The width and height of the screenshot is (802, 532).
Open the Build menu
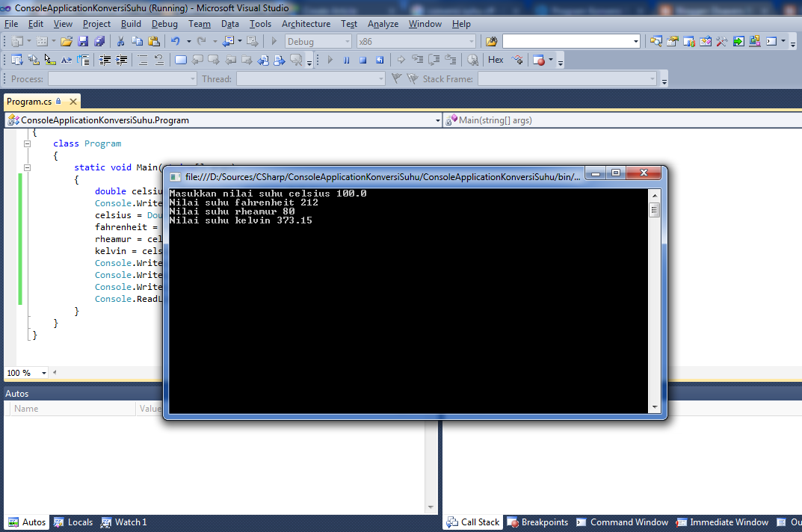coord(131,24)
